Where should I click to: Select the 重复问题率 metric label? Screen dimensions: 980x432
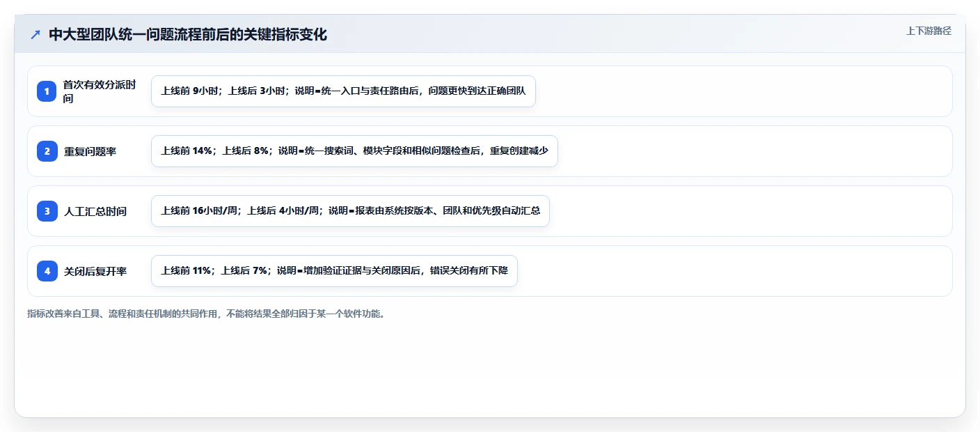point(90,151)
